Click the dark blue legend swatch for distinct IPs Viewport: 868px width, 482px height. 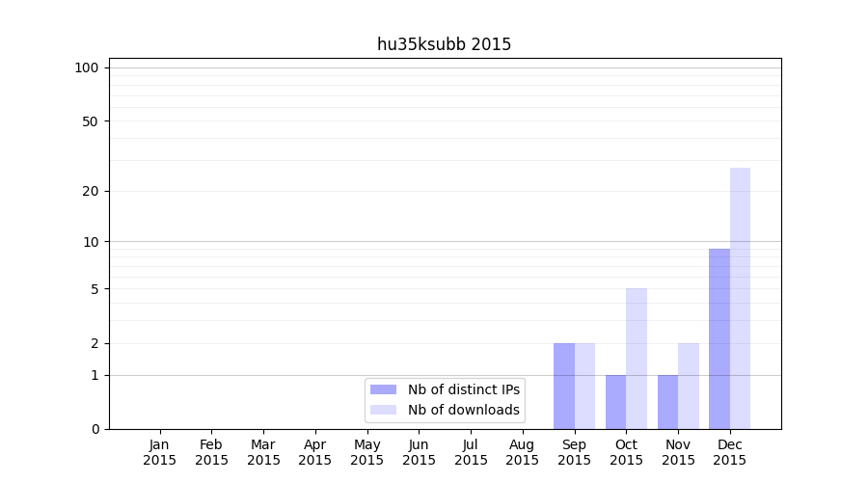[383, 389]
